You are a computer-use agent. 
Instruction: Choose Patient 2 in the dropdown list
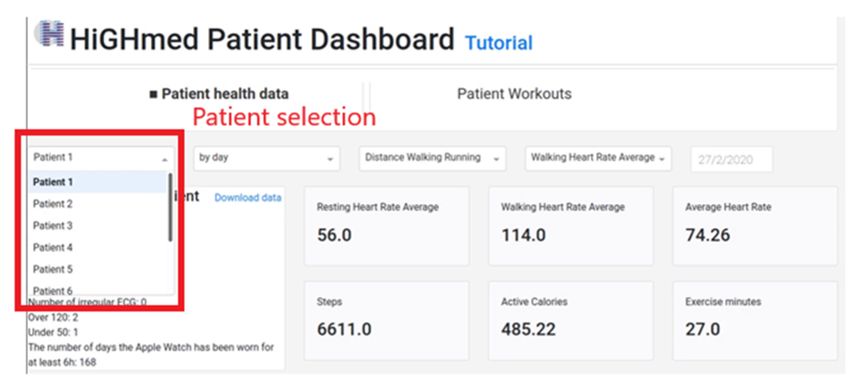click(98, 204)
